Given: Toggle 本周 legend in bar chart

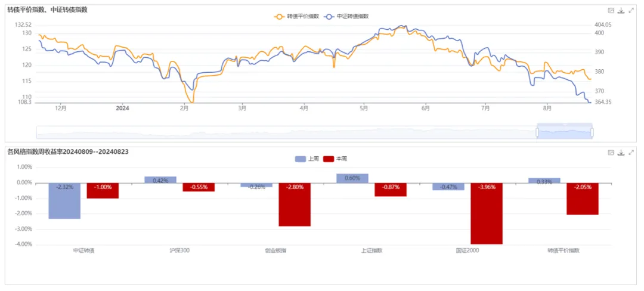Looking at the screenshot, I should [x=336, y=159].
